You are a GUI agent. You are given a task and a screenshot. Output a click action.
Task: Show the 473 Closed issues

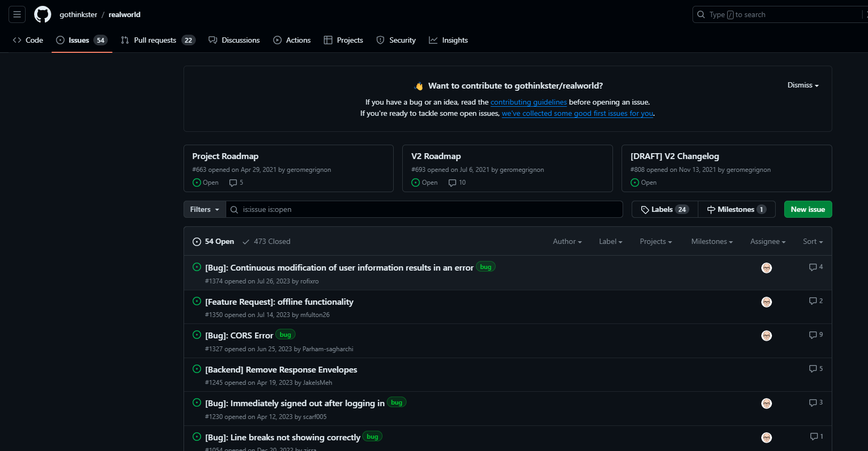266,242
